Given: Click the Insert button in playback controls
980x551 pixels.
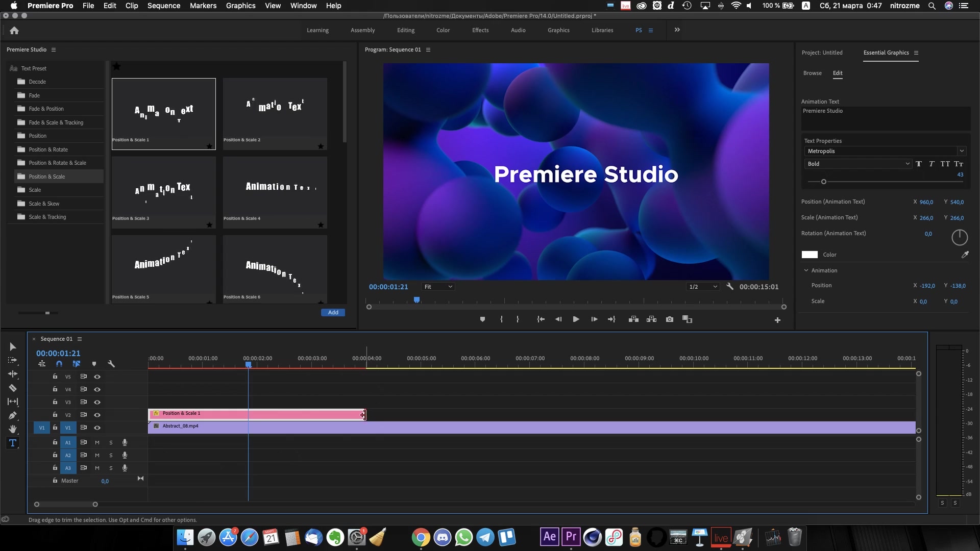Looking at the screenshot, I should tap(633, 319).
